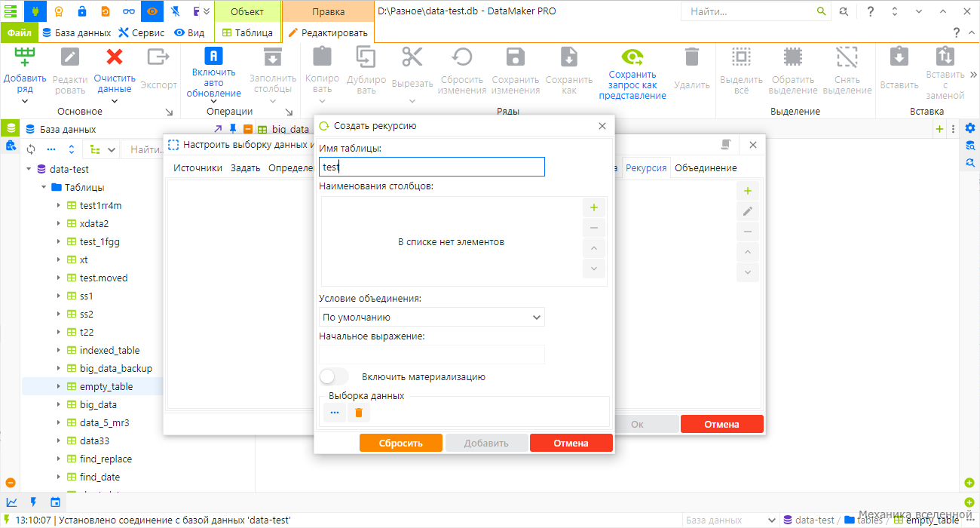Toggle the crossed-pin icon in quick toolbar

tap(175, 11)
